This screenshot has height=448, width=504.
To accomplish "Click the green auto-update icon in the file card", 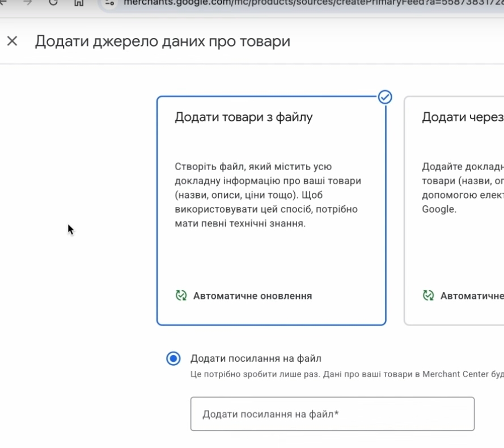I will pyautogui.click(x=181, y=295).
